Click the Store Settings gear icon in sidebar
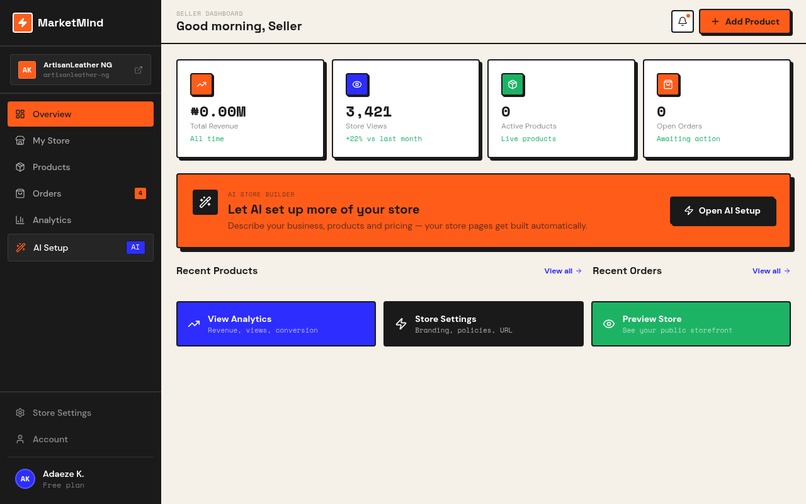The image size is (806, 504). [x=20, y=412]
